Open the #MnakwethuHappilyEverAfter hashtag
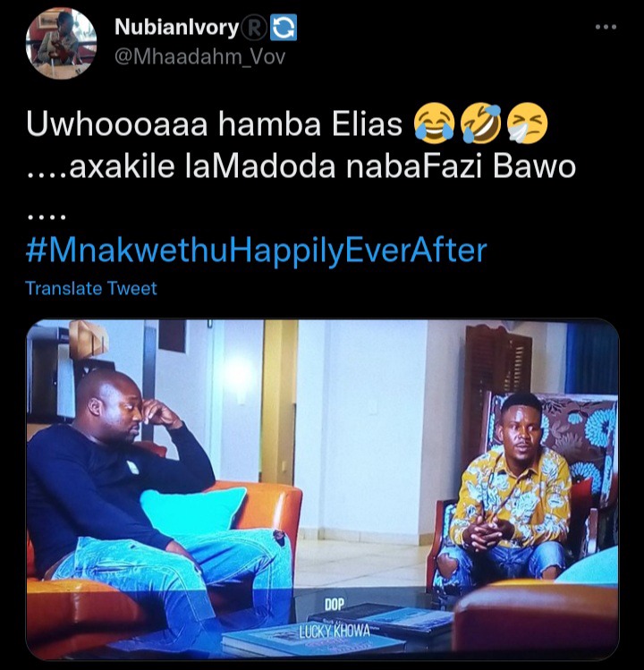644x670 pixels. [256, 250]
